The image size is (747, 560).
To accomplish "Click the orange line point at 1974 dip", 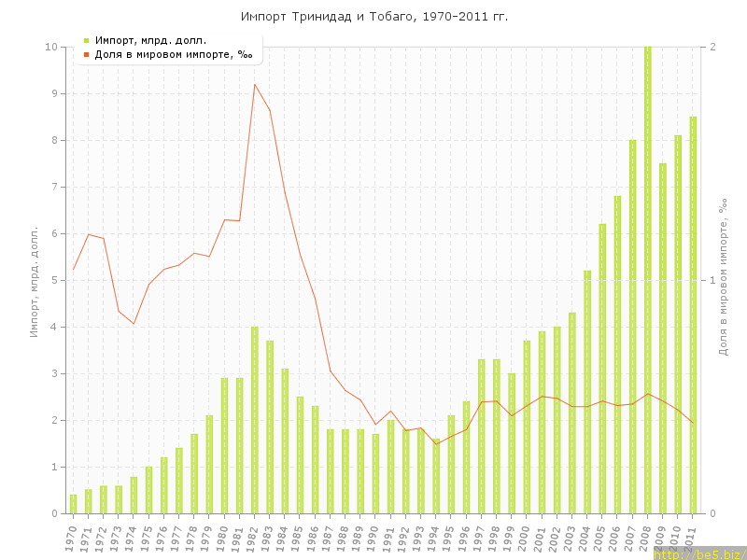I will pos(134,324).
